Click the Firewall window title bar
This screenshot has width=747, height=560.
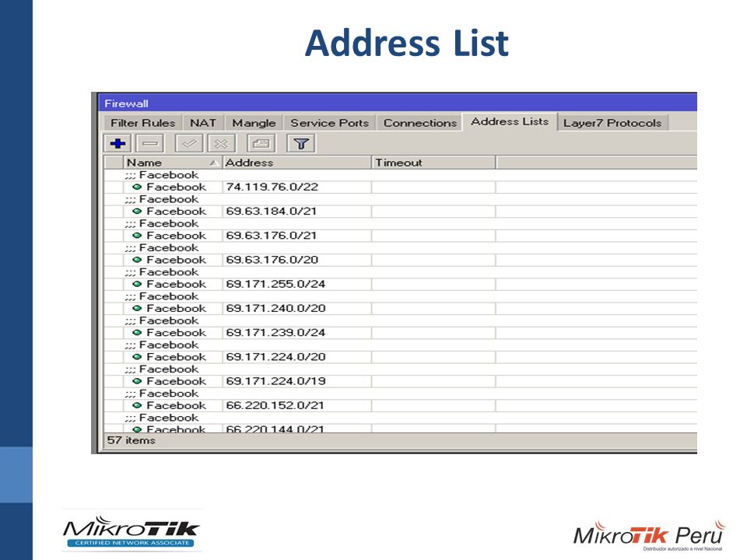pyautogui.click(x=398, y=103)
